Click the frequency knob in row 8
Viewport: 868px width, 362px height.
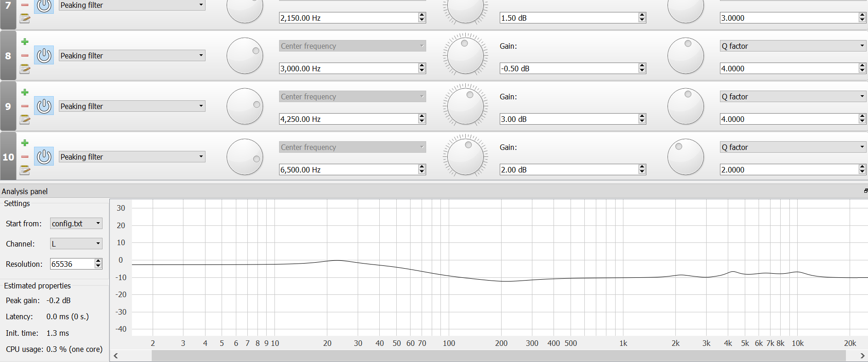(245, 56)
